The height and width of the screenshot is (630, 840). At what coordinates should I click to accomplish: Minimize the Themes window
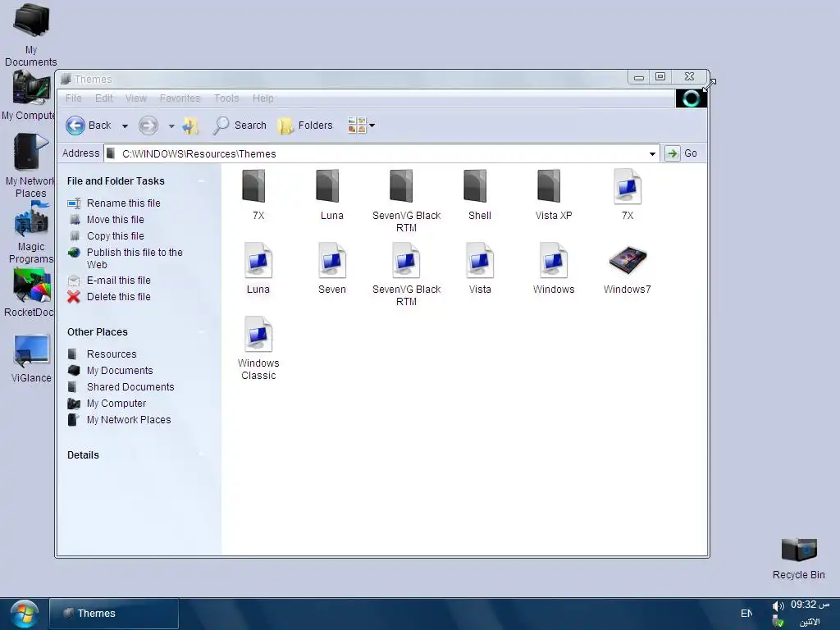click(638, 77)
